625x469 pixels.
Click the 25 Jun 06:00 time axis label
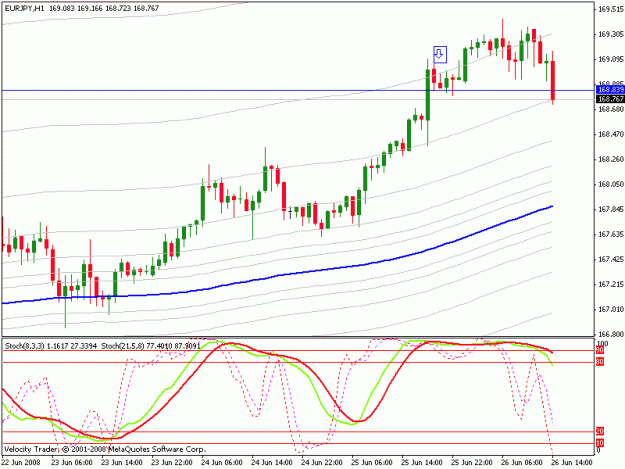[x=371, y=462]
